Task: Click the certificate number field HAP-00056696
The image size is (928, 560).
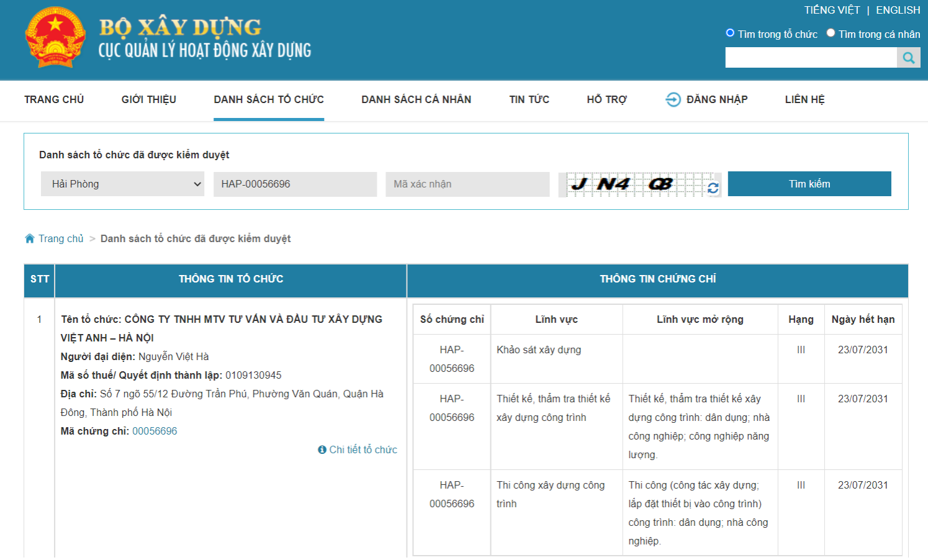Action: (x=295, y=184)
